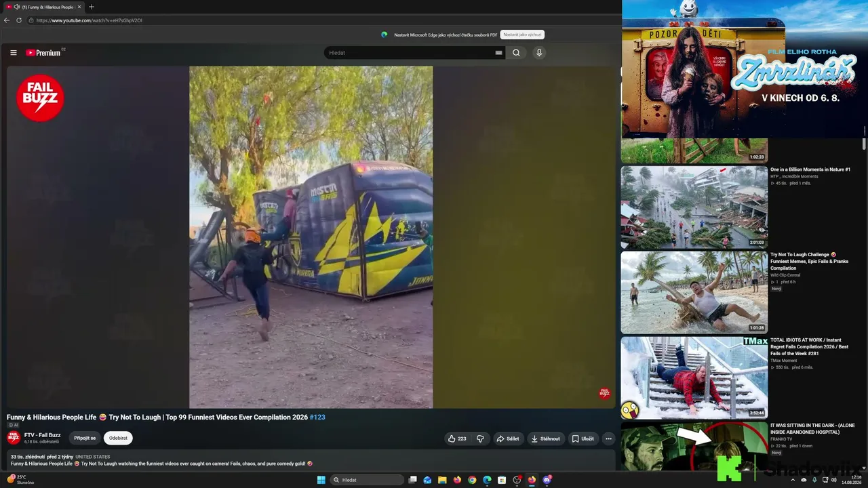Open File Explorer folder on taskbar
The image size is (868, 488).
pyautogui.click(x=442, y=480)
